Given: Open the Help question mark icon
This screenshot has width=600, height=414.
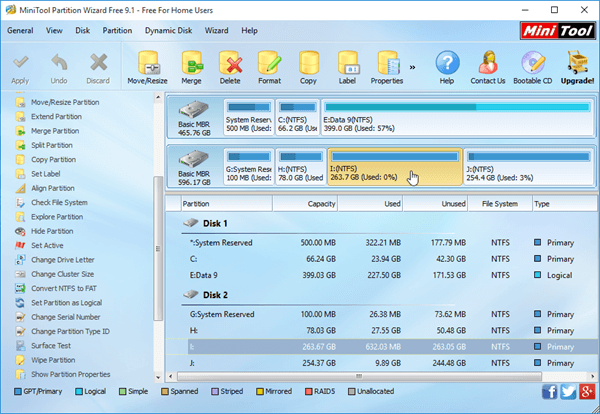Looking at the screenshot, I should pyautogui.click(x=447, y=62).
